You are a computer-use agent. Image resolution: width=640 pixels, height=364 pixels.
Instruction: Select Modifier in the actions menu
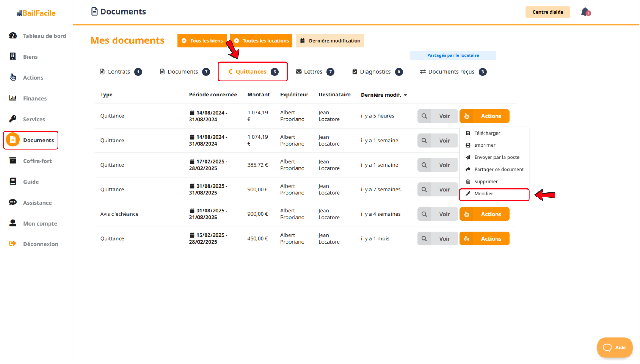[x=494, y=194]
